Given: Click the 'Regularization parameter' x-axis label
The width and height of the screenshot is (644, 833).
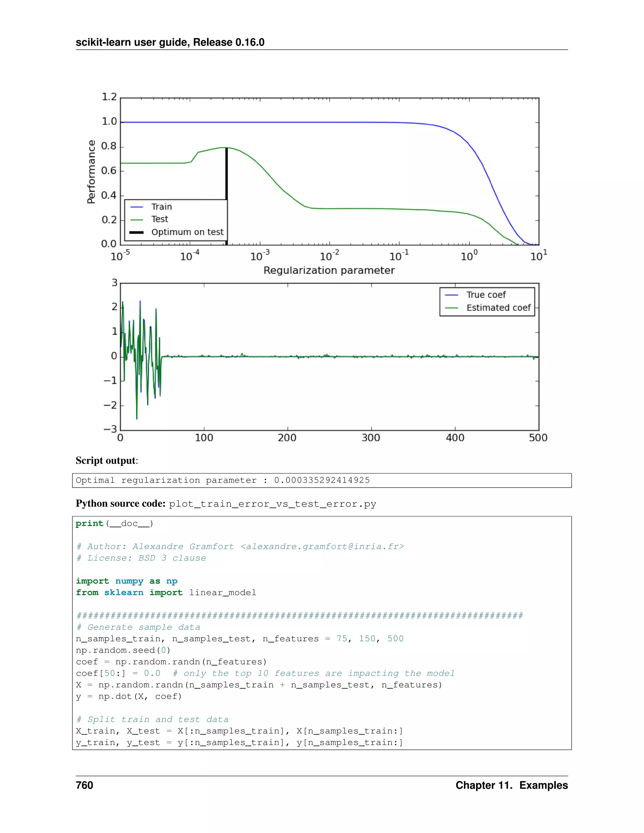Looking at the screenshot, I should pyautogui.click(x=329, y=270).
